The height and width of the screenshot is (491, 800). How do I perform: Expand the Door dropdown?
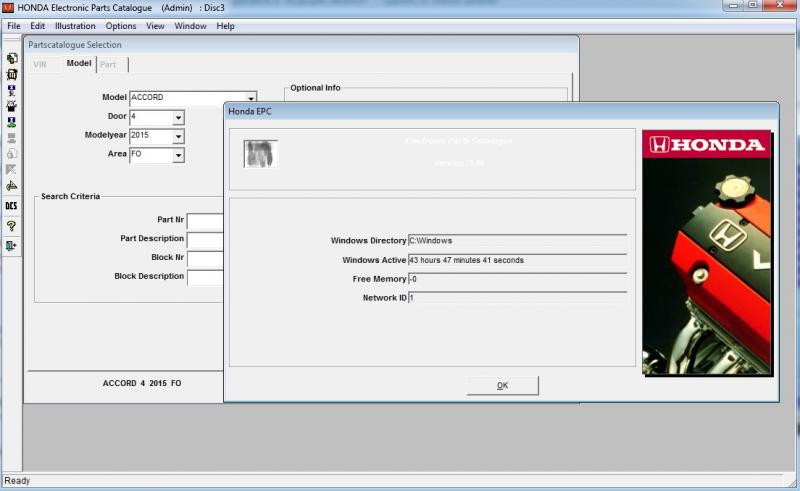178,117
